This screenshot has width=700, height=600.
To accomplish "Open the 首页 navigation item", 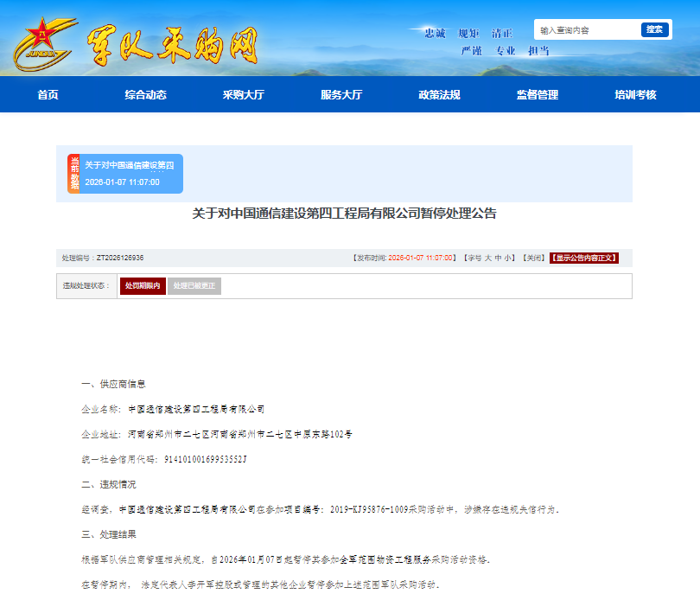I will coord(48,95).
